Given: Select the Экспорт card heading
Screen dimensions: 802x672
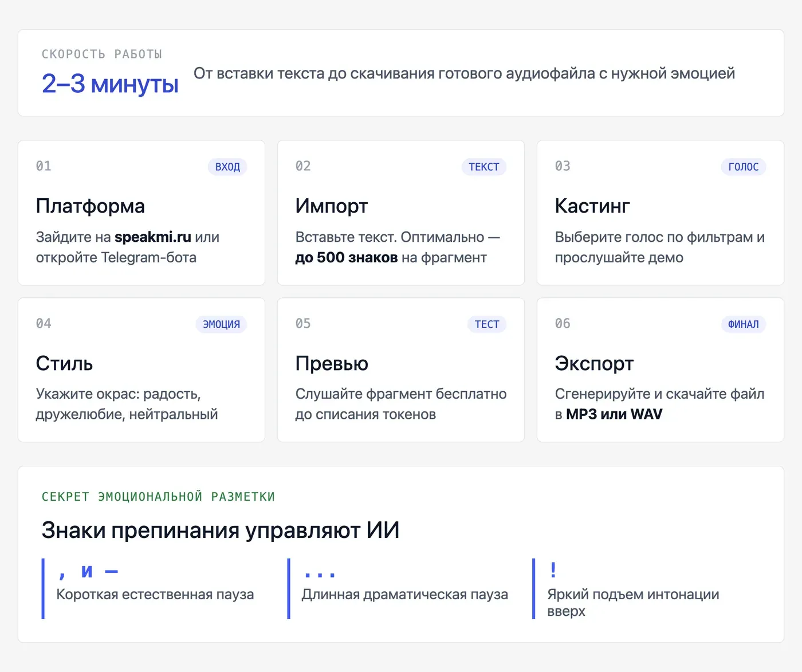Looking at the screenshot, I should coord(594,363).
